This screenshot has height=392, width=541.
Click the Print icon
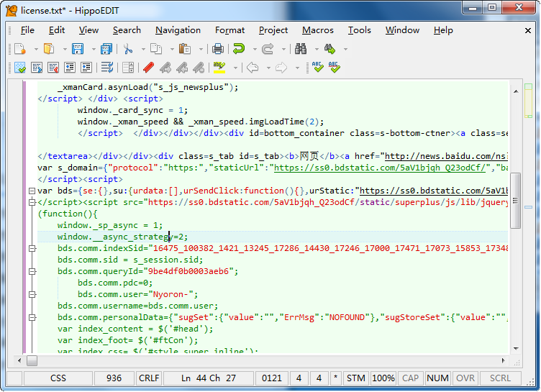[x=217, y=49]
